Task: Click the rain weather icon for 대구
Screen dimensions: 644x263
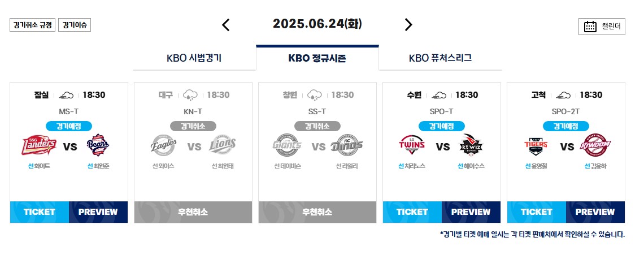Action: click(190, 95)
